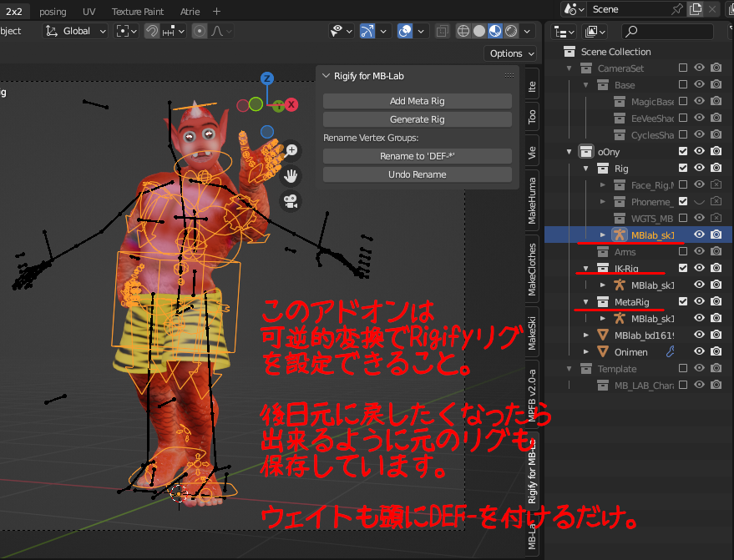Hide MBlab_sk1 with its eye toggle
The width and height of the screenshot is (734, 560).
click(699, 235)
